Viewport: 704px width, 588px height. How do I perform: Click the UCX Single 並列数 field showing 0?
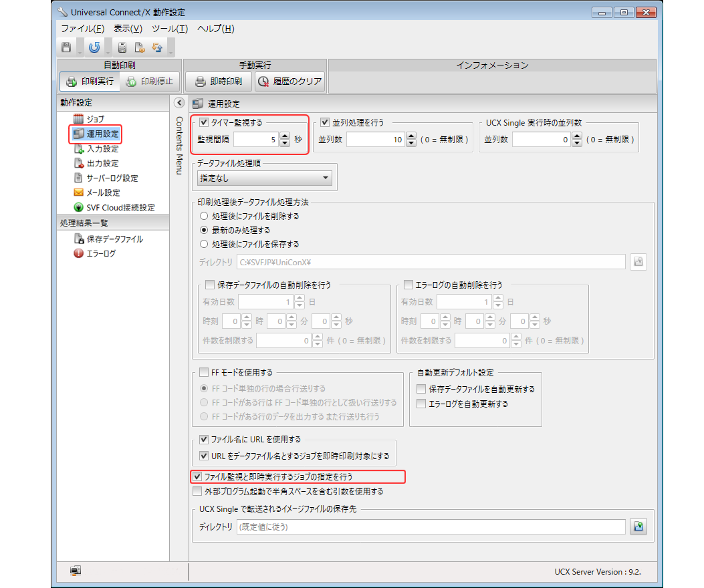click(542, 139)
